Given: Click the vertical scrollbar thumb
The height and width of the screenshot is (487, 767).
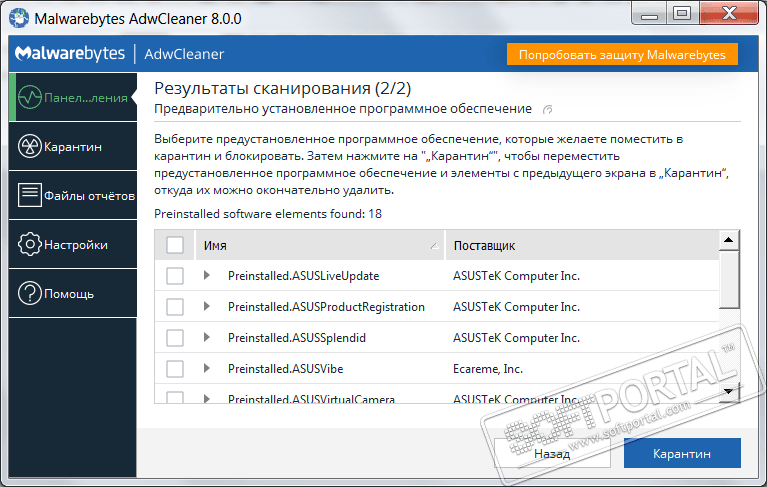Looking at the screenshot, I should click(x=729, y=279).
